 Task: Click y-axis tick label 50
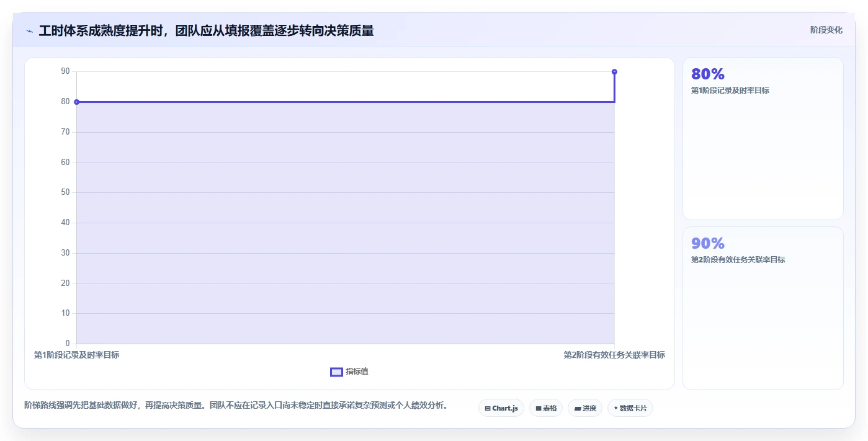pyautogui.click(x=65, y=192)
